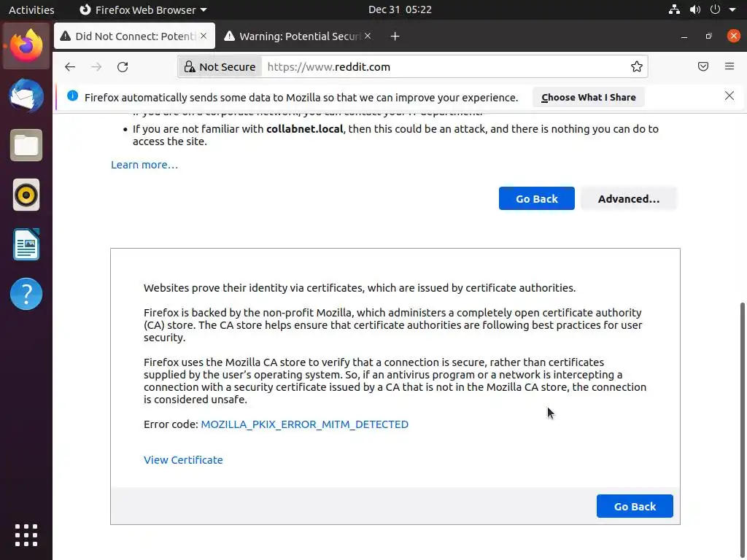Switch to 'Did Not Connect' tab
The image size is (747, 560).
[x=134, y=36]
